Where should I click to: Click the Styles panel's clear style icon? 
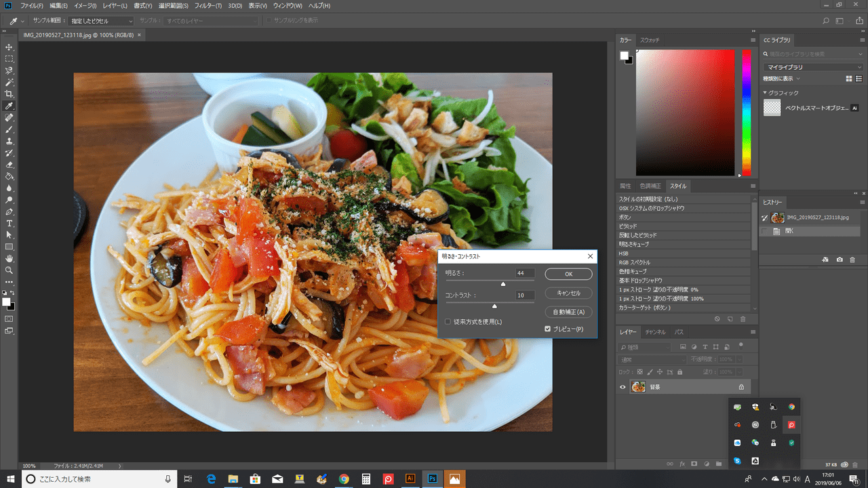(x=717, y=319)
